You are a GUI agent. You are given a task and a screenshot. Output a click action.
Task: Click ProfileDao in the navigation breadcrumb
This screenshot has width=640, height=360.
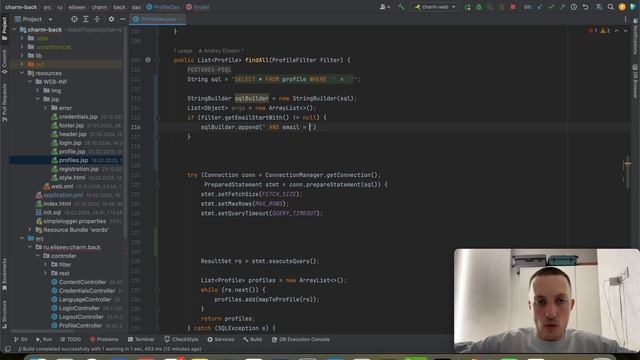[163, 7]
